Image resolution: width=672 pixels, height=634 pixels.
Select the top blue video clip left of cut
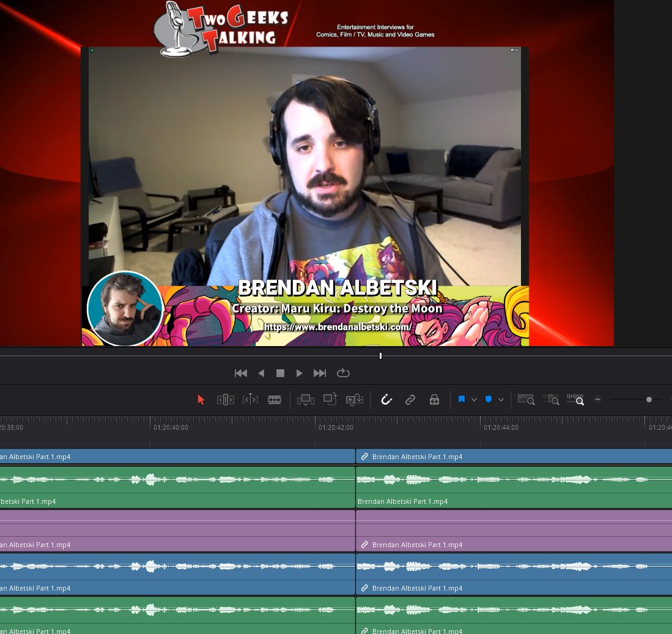(x=177, y=456)
